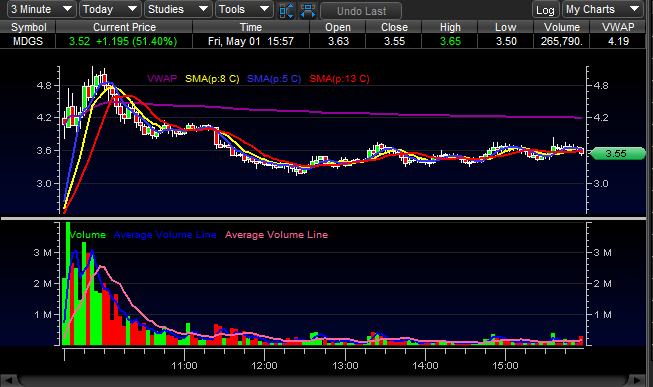
Task: Click the Symbol column header
Action: 28,27
